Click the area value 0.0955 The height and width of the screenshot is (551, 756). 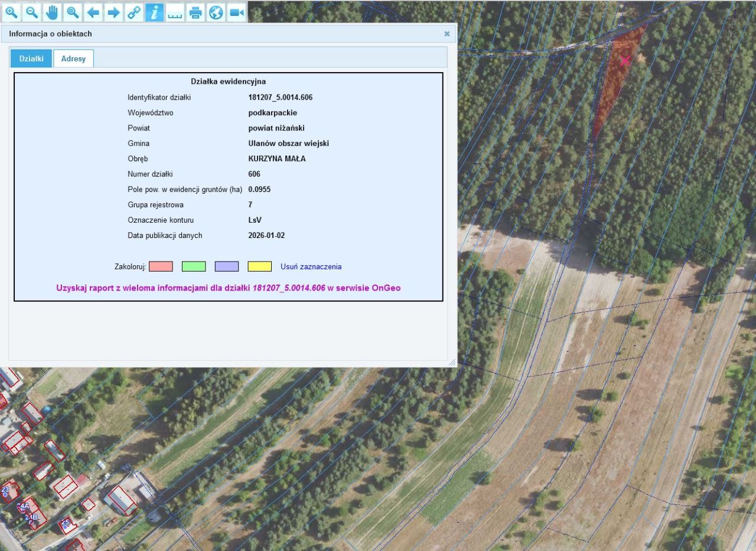(x=260, y=190)
